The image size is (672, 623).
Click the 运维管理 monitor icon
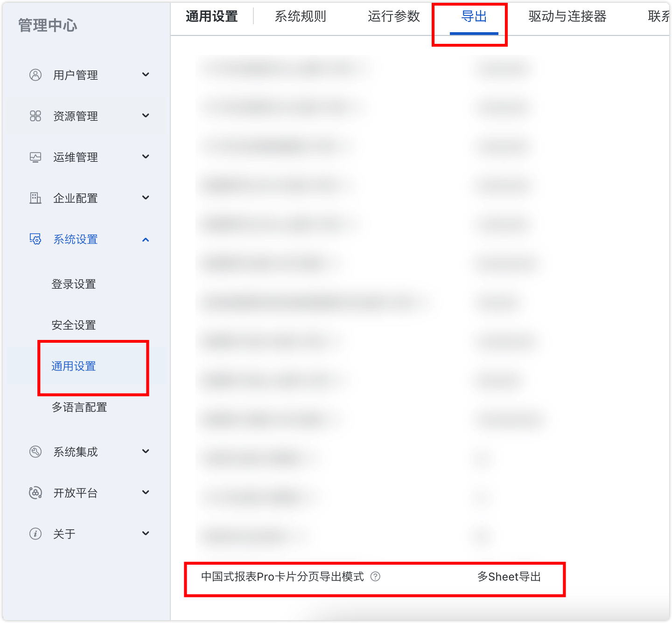coord(35,157)
